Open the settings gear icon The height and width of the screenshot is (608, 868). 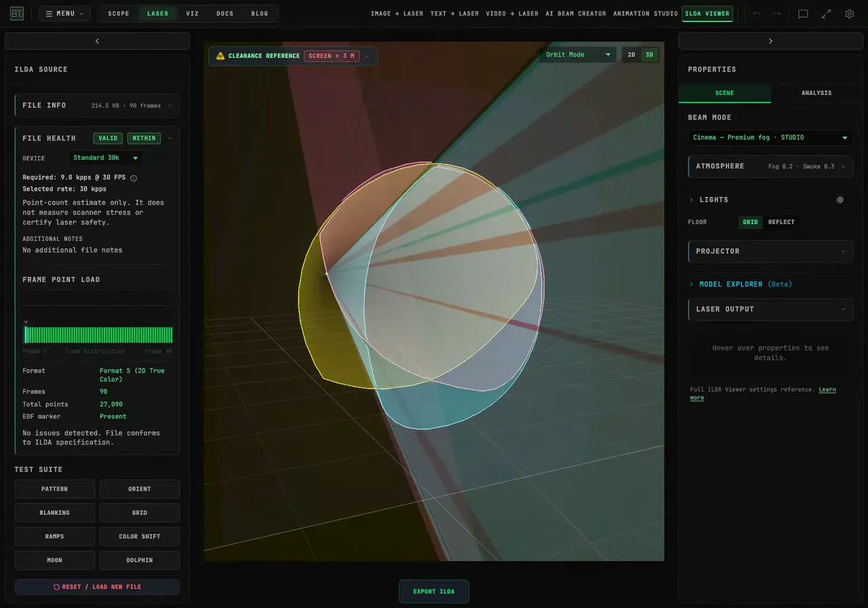pos(849,14)
